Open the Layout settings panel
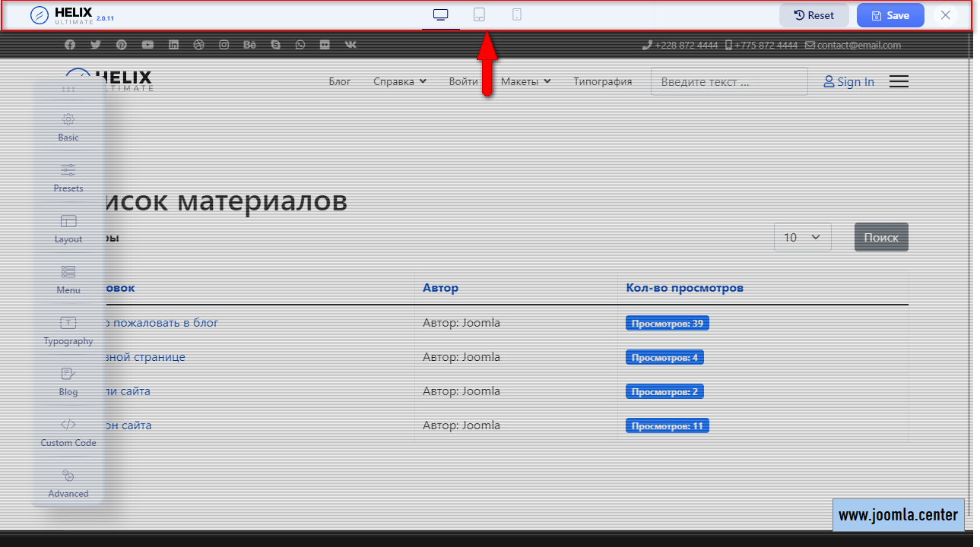This screenshot has width=980, height=547. click(68, 229)
